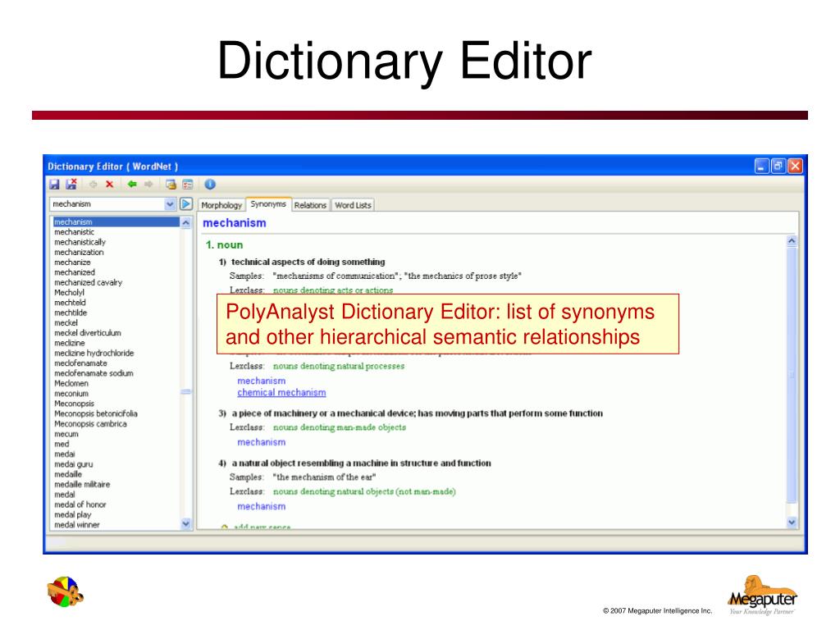Click word list scrollbar down arrow
Screen dimensions: 840x630
click(x=186, y=524)
